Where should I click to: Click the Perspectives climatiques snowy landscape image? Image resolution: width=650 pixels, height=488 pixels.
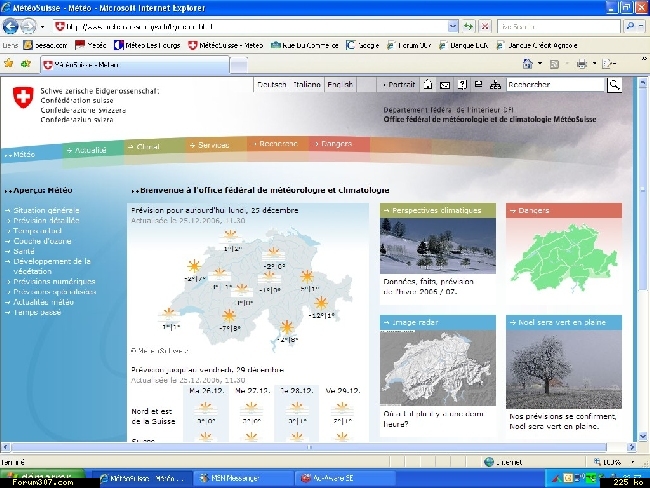pyautogui.click(x=438, y=245)
